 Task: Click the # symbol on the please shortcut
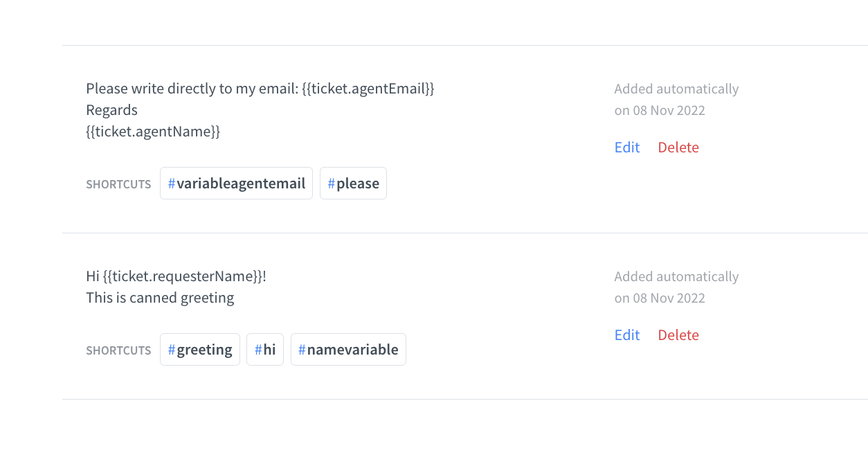(x=332, y=183)
